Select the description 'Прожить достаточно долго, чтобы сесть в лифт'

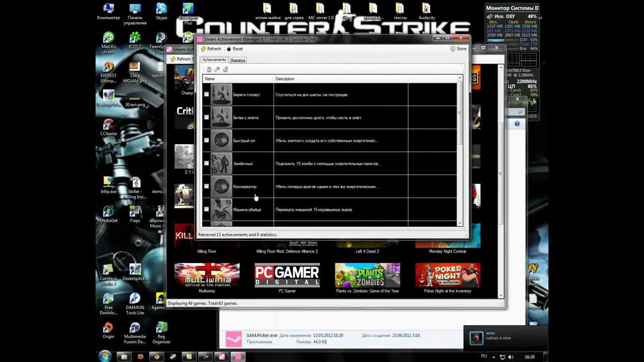[318, 118]
